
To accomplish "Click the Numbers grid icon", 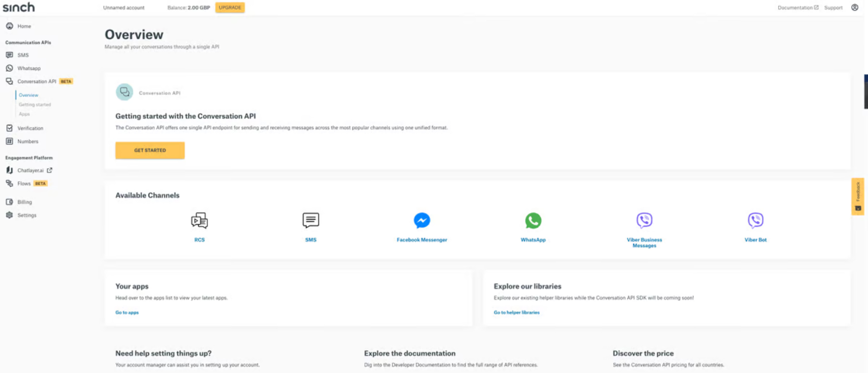I will pyautogui.click(x=9, y=141).
